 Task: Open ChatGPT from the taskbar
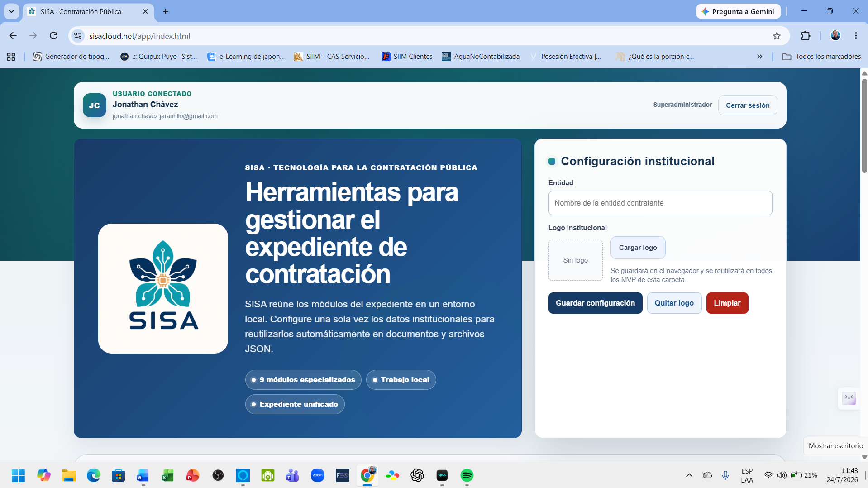[417, 475]
